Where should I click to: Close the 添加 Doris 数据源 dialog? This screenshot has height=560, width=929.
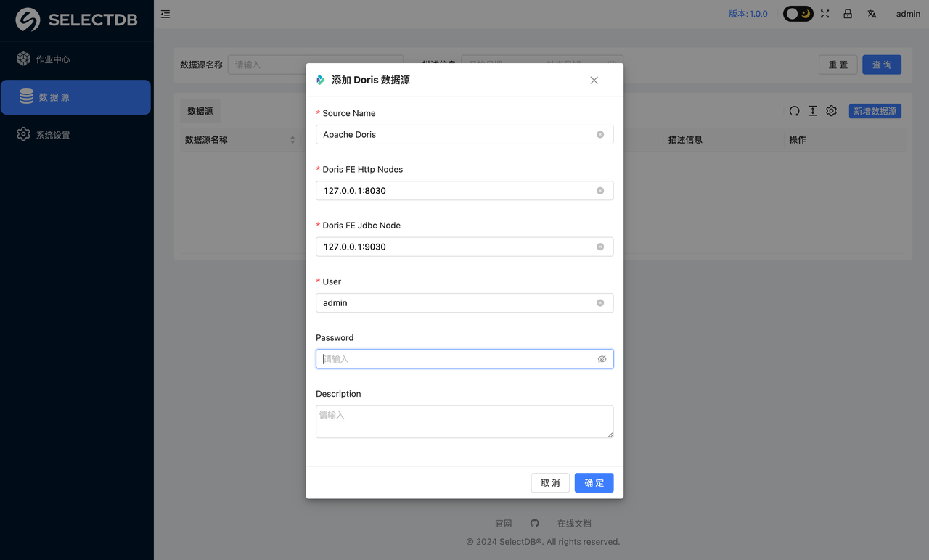click(x=594, y=81)
